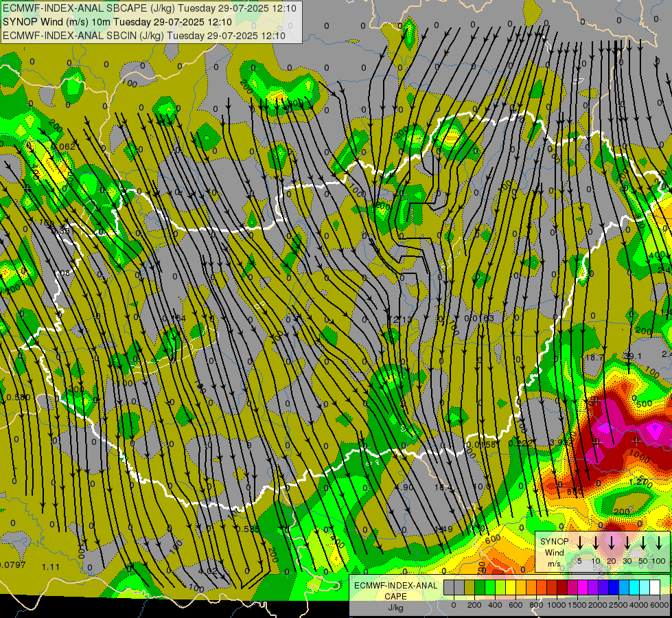Click the 'ECMWF-INDEX-ANAL CAPE' legend label
This screenshot has width=672, height=618.
pyautogui.click(x=395, y=591)
